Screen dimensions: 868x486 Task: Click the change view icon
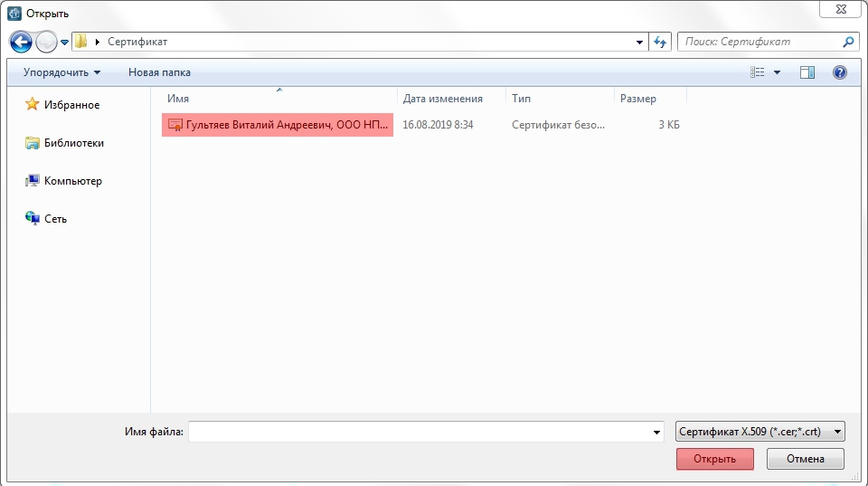pyautogui.click(x=758, y=72)
